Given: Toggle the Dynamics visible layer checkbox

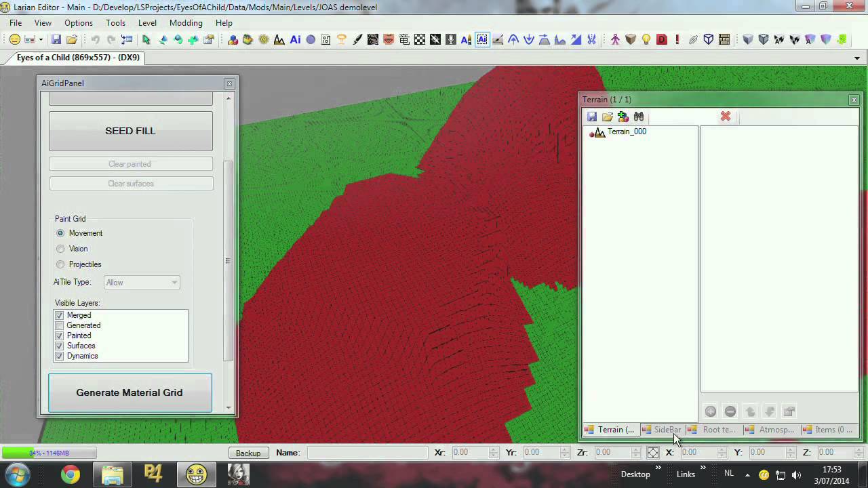Looking at the screenshot, I should [60, 356].
